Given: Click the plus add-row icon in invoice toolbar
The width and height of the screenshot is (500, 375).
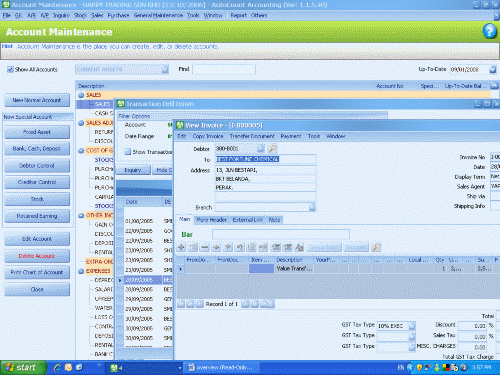Looking at the screenshot, I should 181,247.
